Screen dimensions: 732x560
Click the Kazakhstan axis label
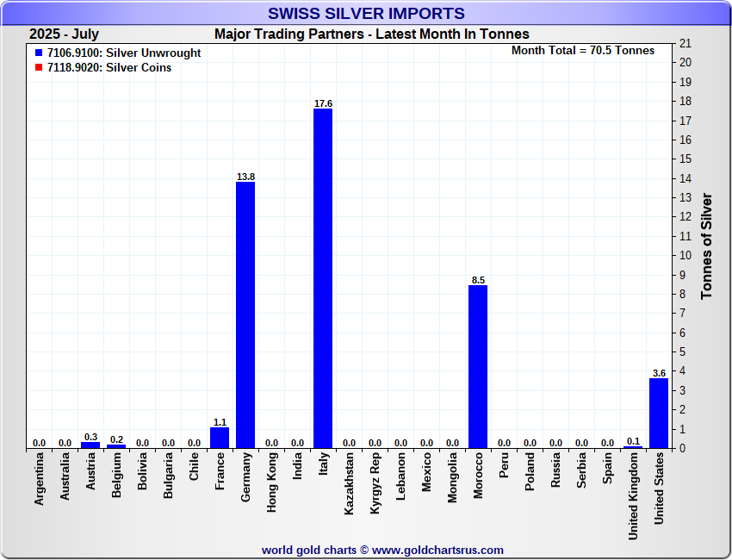coord(350,484)
